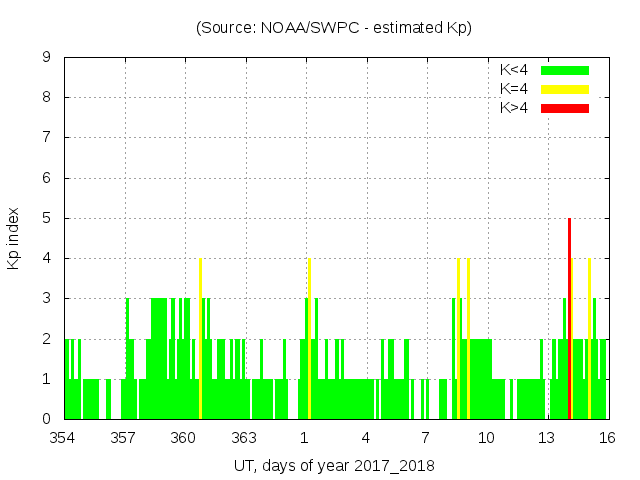This screenshot has width=640, height=480.
Task: Click the 354 tick label on x-axis
Action: [x=64, y=438]
